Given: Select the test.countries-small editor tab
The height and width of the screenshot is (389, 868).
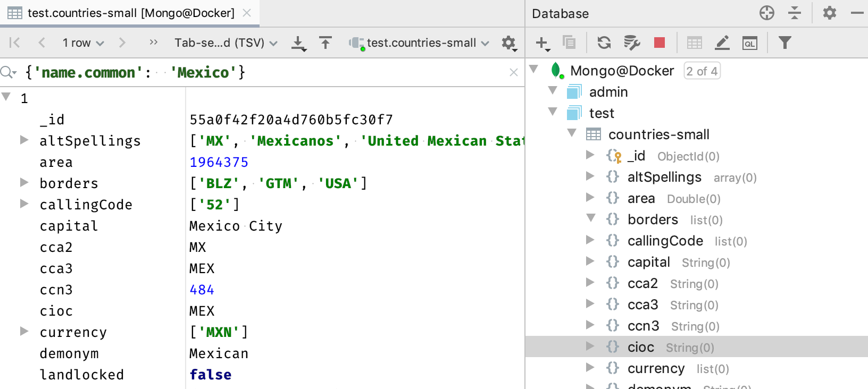Looking at the screenshot, I should pyautogui.click(x=130, y=13).
